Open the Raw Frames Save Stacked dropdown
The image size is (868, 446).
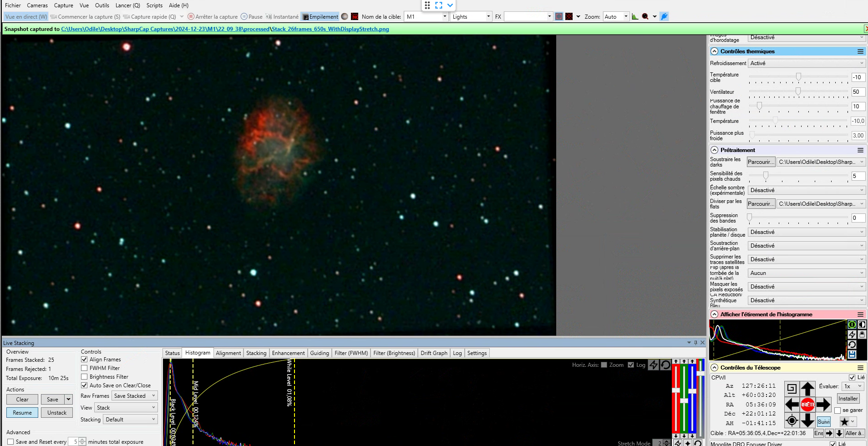point(135,396)
